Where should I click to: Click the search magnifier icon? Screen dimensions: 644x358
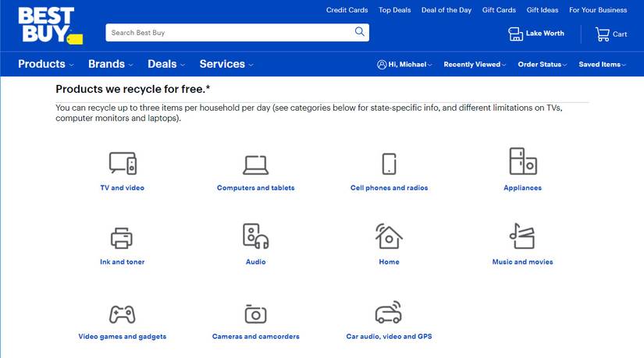point(359,32)
